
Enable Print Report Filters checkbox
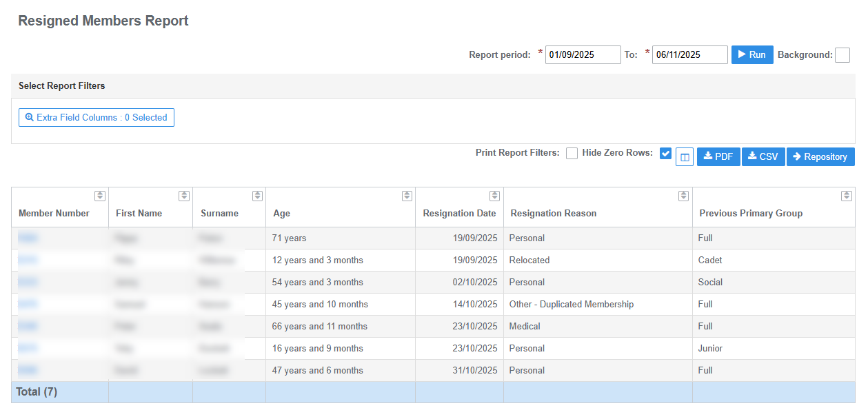(x=572, y=154)
